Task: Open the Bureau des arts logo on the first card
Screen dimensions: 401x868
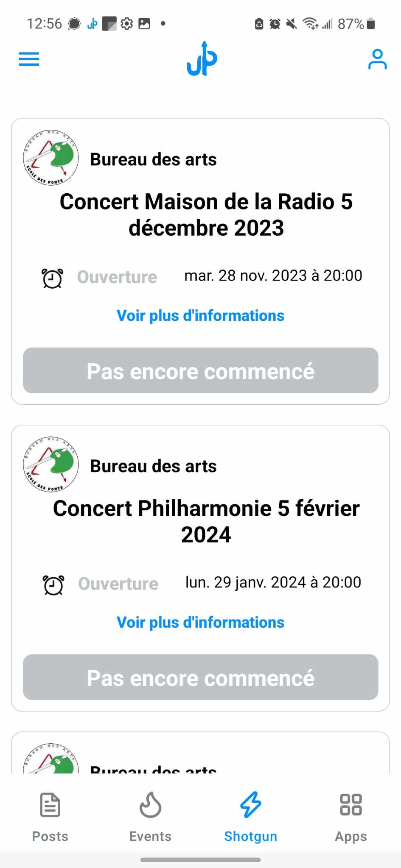Action: [x=51, y=158]
